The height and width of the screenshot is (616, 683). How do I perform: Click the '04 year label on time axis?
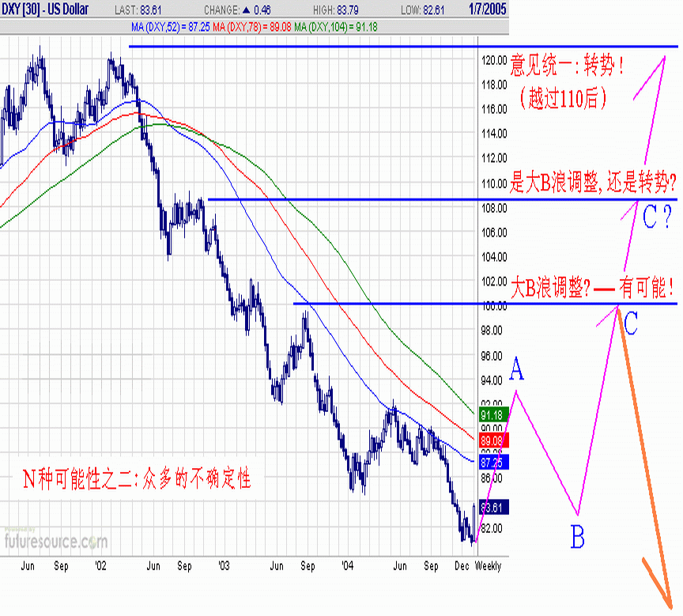(x=348, y=565)
